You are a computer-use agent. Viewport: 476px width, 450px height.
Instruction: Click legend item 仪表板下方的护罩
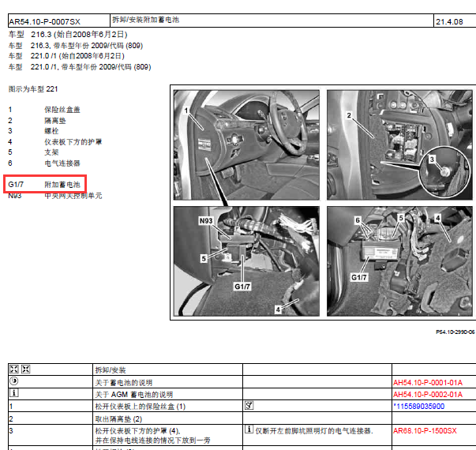pyautogui.click(x=73, y=142)
